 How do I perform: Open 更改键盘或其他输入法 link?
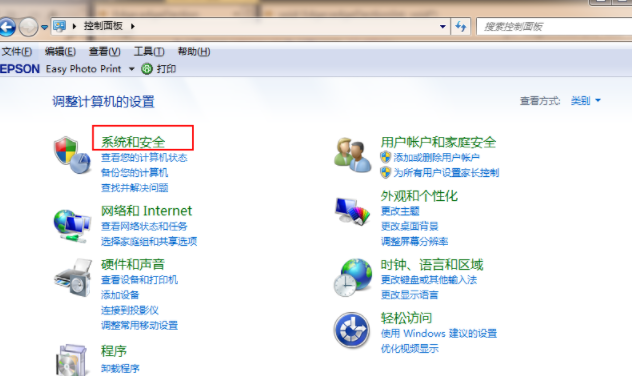tap(429, 280)
